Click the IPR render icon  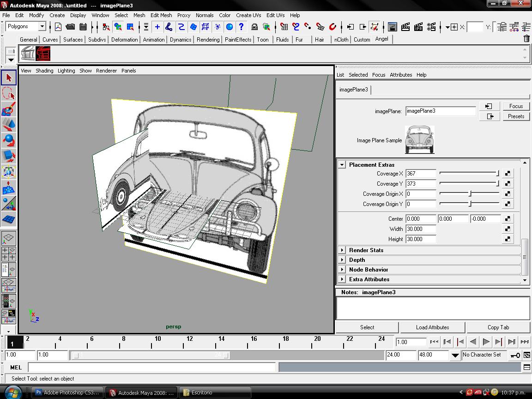[x=418, y=27]
